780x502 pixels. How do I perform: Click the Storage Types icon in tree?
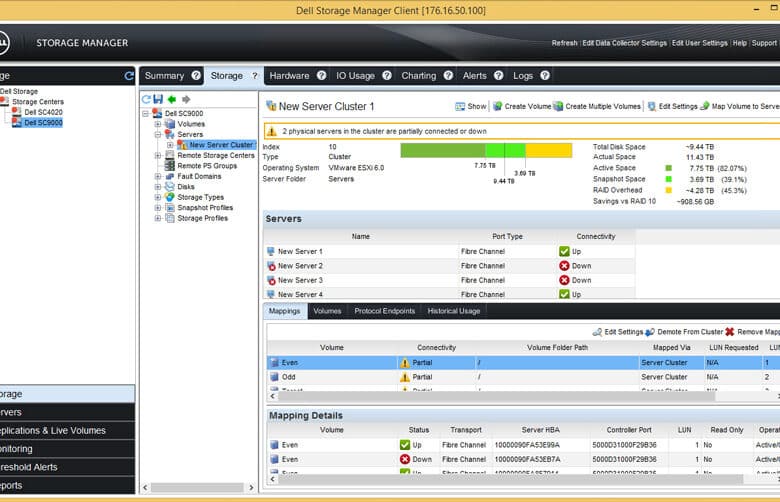[x=170, y=197]
